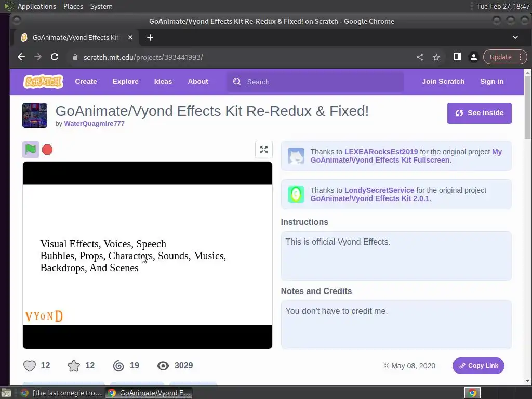The width and height of the screenshot is (532, 399).
Task: Switch to 'the last omegle tro...' taskbar window
Action: (x=61, y=393)
